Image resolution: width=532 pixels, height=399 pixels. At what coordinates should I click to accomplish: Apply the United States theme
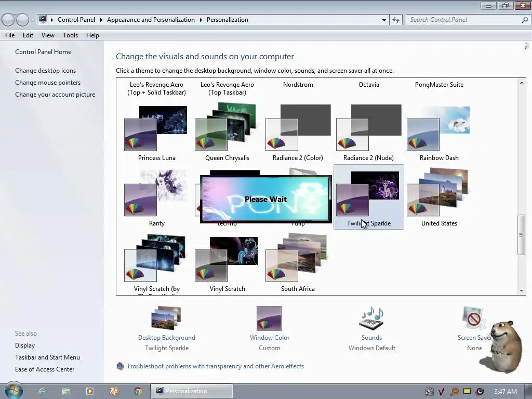pos(437,192)
